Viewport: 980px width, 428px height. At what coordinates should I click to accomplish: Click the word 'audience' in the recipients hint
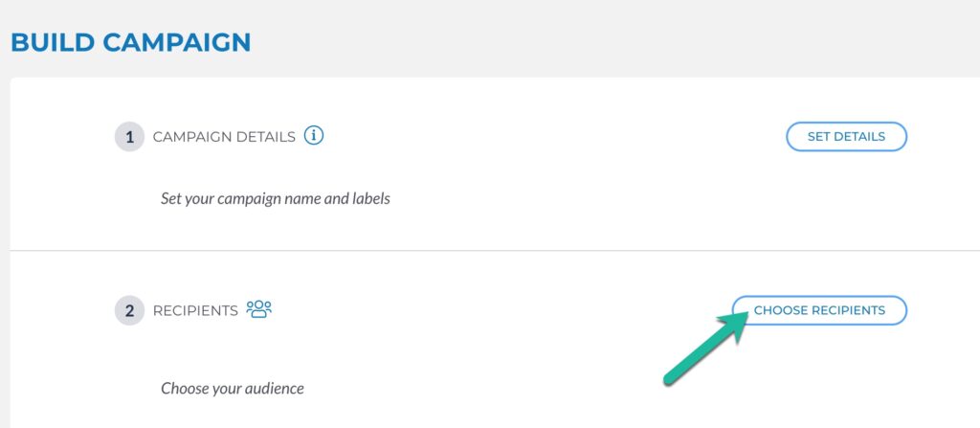coord(275,389)
